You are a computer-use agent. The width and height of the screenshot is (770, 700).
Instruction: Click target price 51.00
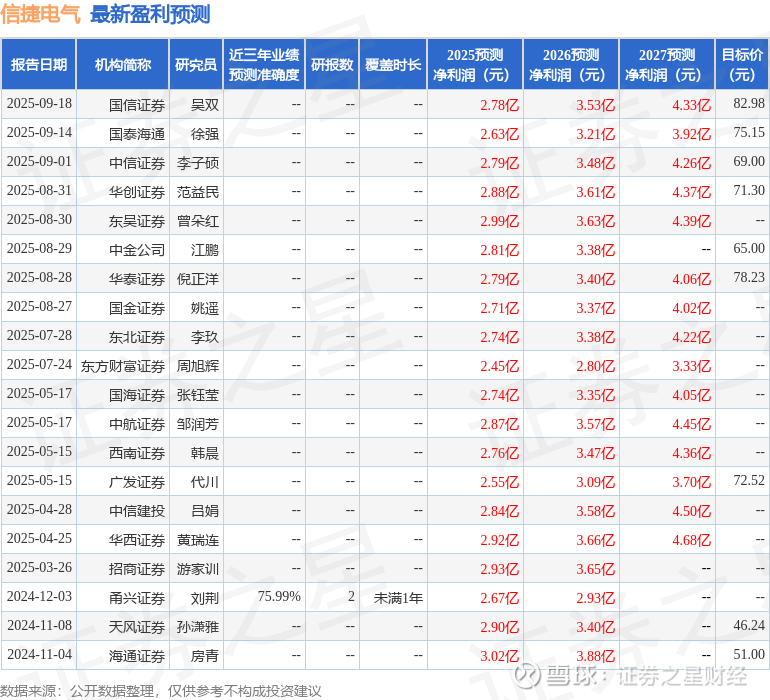[x=749, y=654]
